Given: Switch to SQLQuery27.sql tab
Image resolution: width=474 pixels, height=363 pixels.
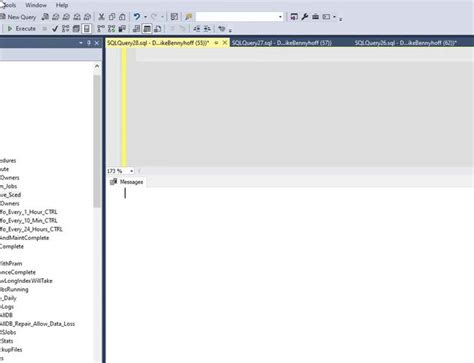Looking at the screenshot, I should [282, 43].
